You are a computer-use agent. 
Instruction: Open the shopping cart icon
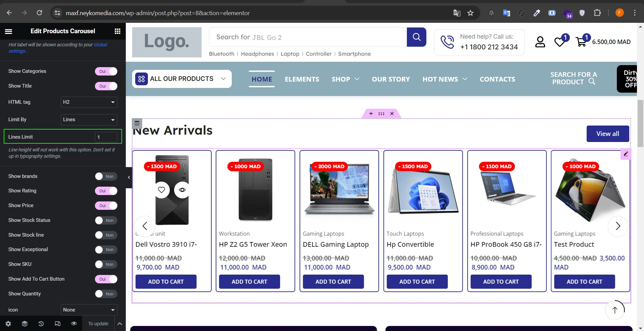click(581, 42)
